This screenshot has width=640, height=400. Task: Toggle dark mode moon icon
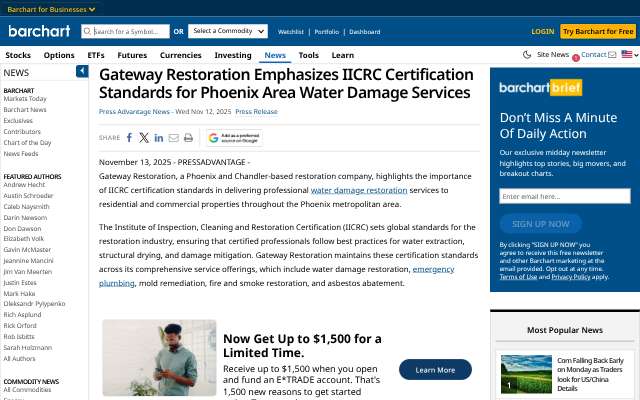pyautogui.click(x=527, y=55)
